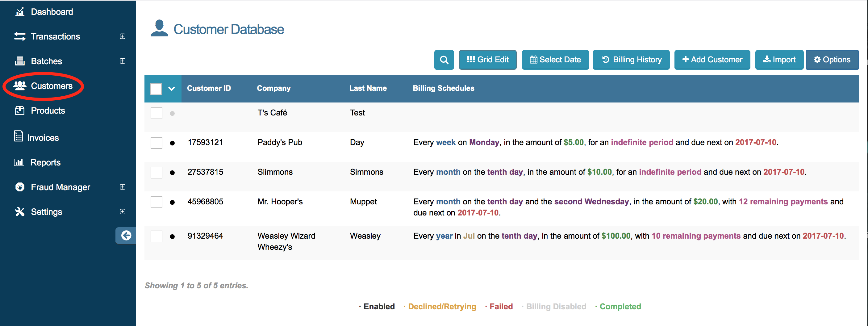
Task: Click the Invoices document icon
Action: point(19,136)
